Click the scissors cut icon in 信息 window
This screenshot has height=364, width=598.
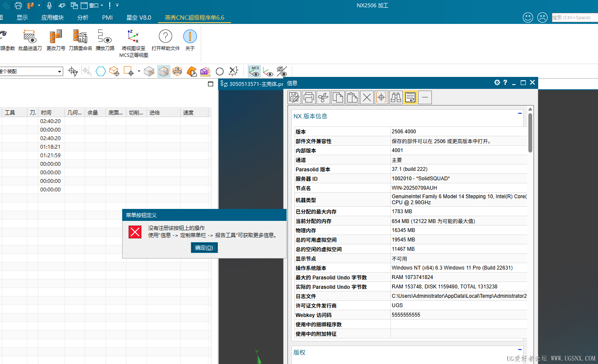pyautogui.click(x=323, y=98)
